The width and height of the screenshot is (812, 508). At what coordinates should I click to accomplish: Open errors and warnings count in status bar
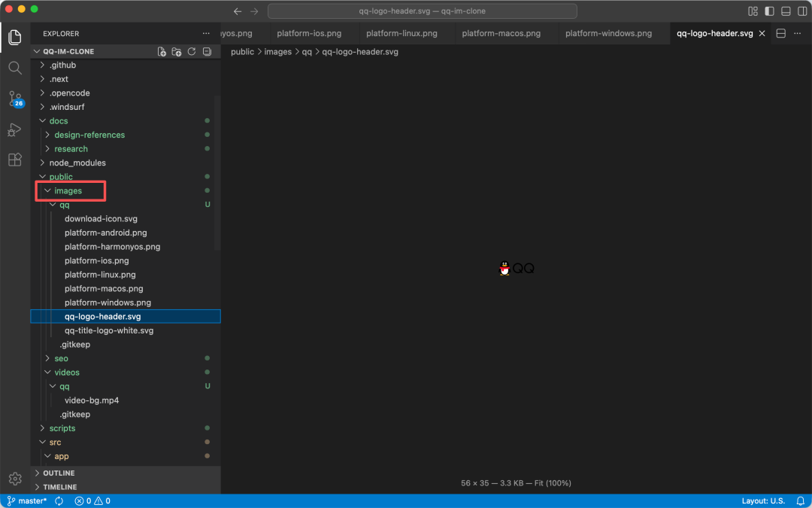92,501
